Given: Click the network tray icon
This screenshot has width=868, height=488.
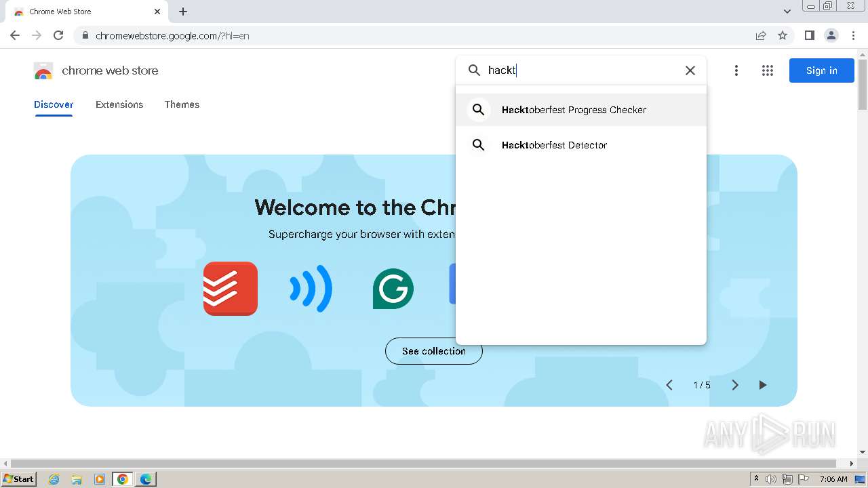Looking at the screenshot, I should coord(787,479).
